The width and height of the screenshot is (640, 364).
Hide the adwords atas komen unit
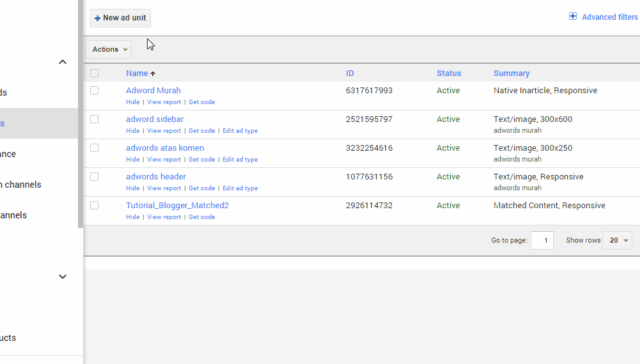(132, 160)
